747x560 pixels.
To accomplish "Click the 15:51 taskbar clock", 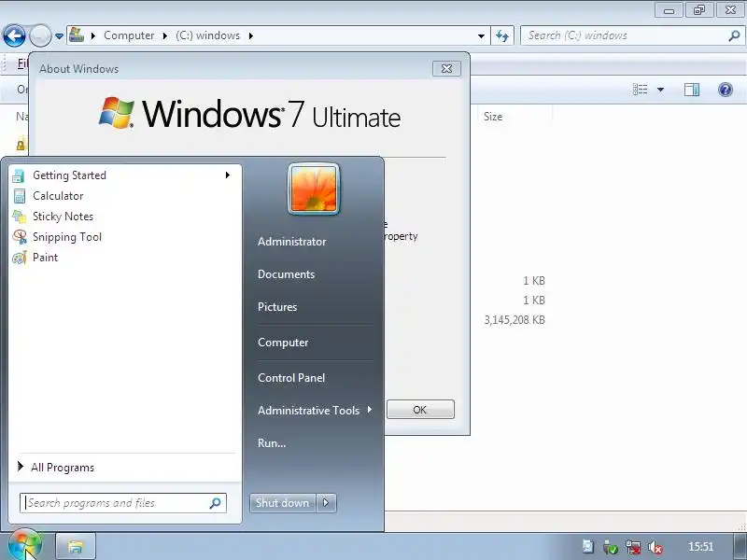I will pyautogui.click(x=700, y=547).
